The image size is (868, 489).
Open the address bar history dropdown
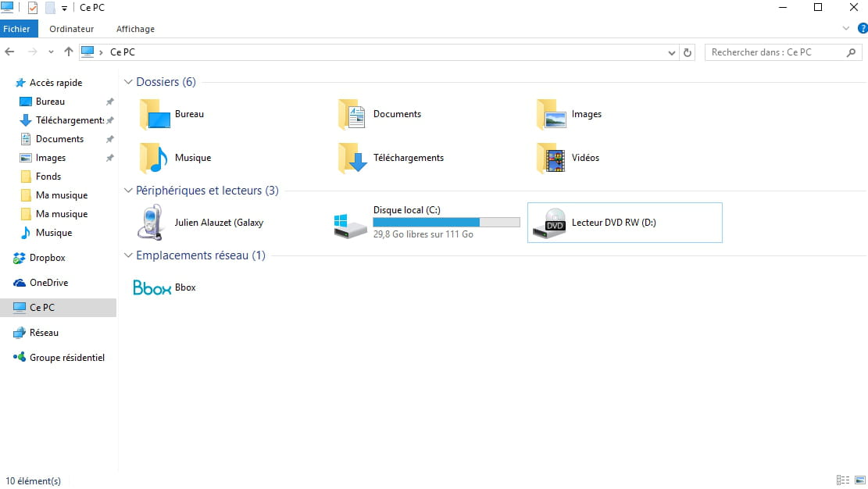click(x=672, y=52)
